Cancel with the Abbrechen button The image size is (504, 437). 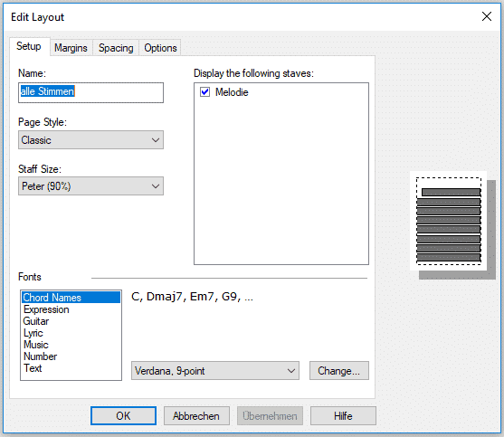pos(196,416)
